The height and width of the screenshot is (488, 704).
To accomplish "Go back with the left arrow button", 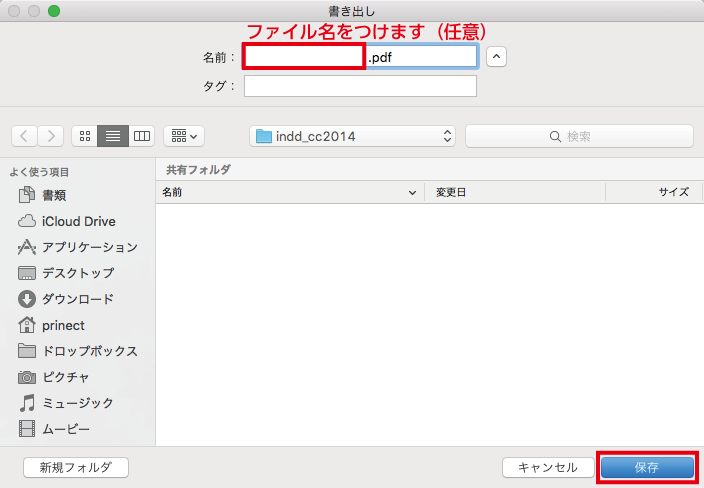I will pyautogui.click(x=24, y=136).
